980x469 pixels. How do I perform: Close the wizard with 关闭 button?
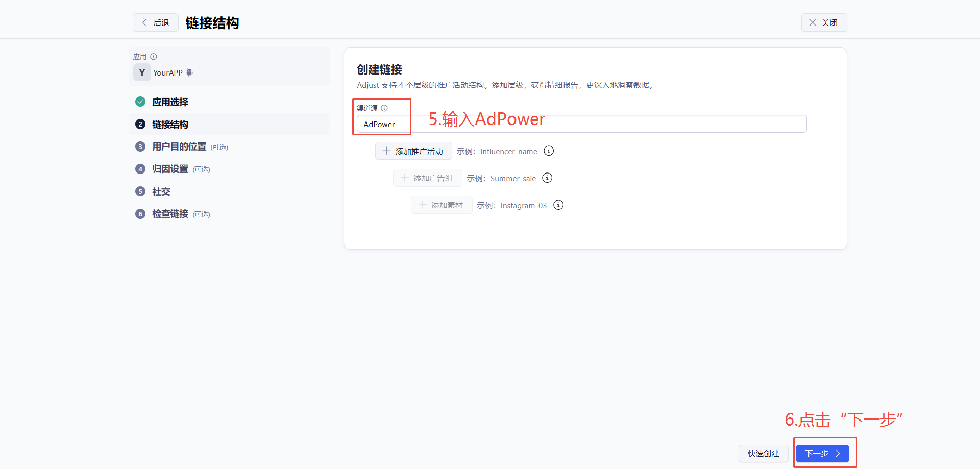pyautogui.click(x=824, y=22)
